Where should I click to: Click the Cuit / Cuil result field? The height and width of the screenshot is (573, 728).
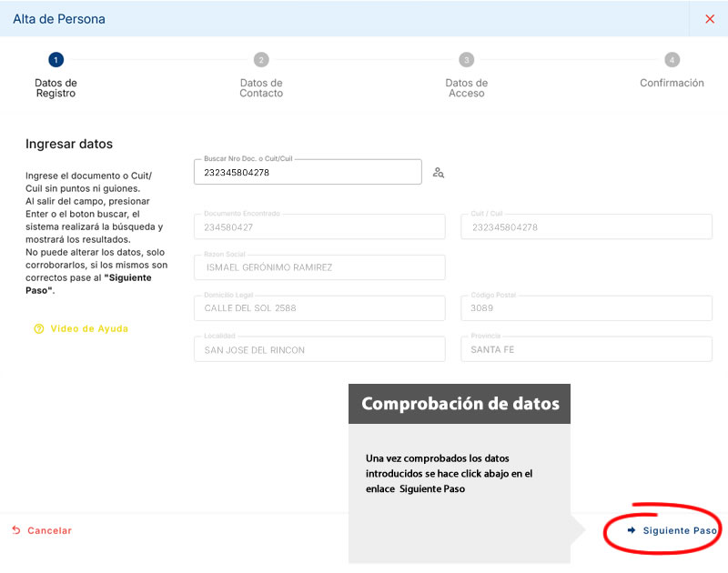click(x=586, y=227)
